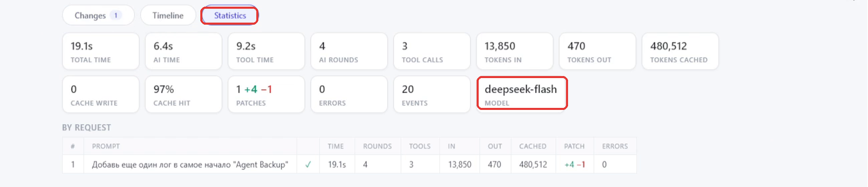Screen dimensions: 868x187
Task: Click the Tokens Out 470 card
Action: click(597, 51)
